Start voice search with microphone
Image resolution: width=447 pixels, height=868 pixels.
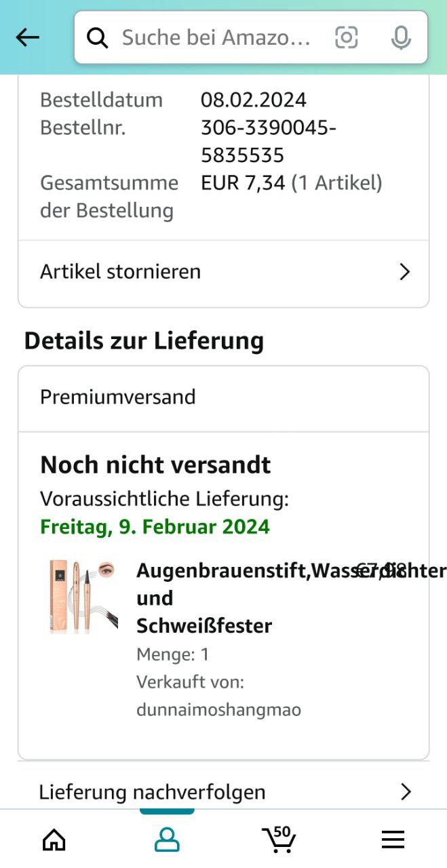click(401, 38)
